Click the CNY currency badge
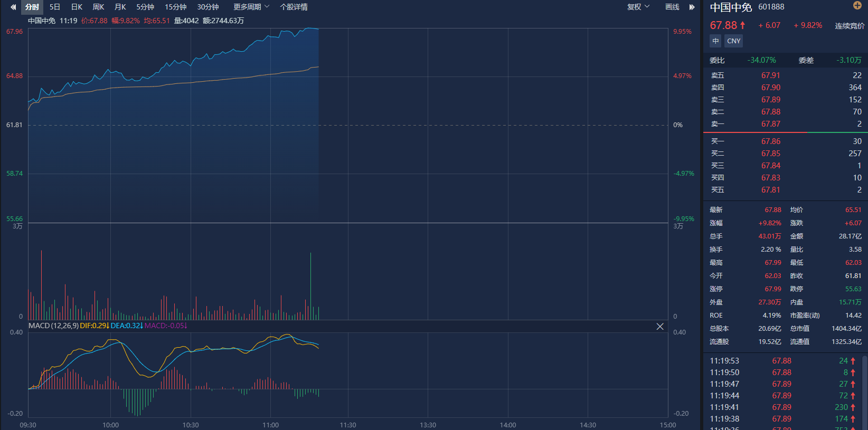This screenshot has width=868, height=430. point(733,41)
